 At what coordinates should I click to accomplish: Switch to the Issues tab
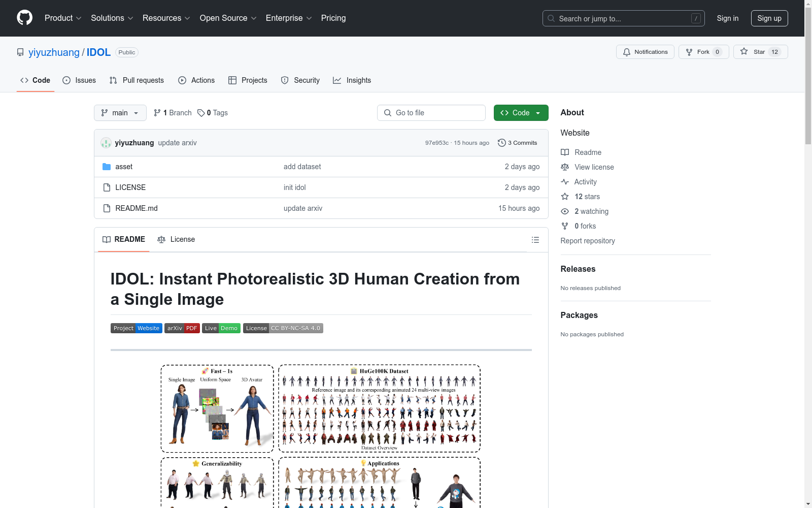79,80
